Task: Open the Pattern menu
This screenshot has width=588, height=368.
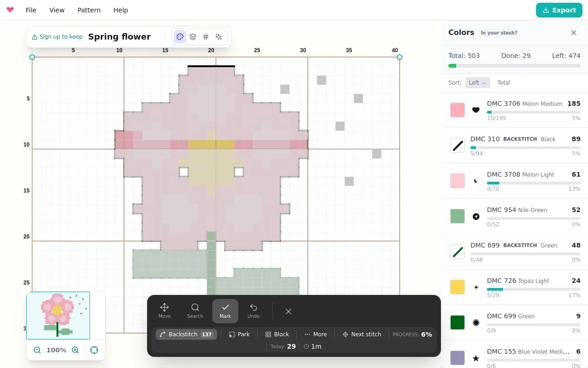Action: coord(89,10)
